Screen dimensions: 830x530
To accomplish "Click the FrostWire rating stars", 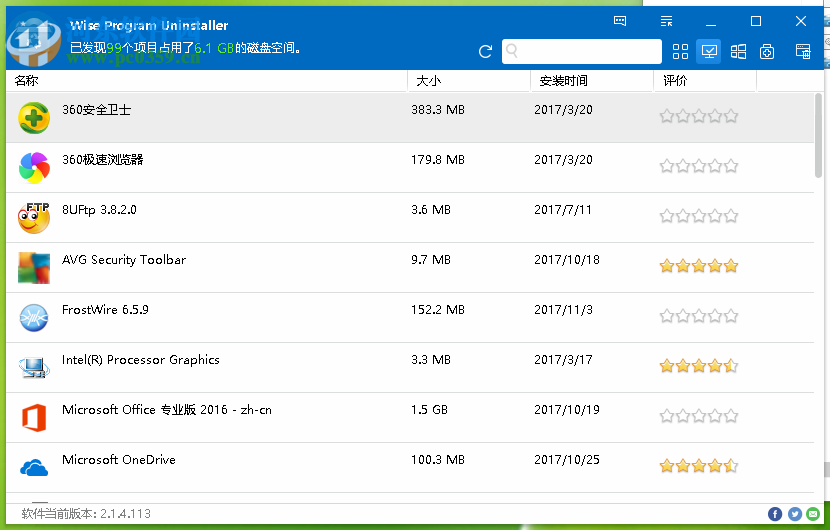I will [x=699, y=316].
